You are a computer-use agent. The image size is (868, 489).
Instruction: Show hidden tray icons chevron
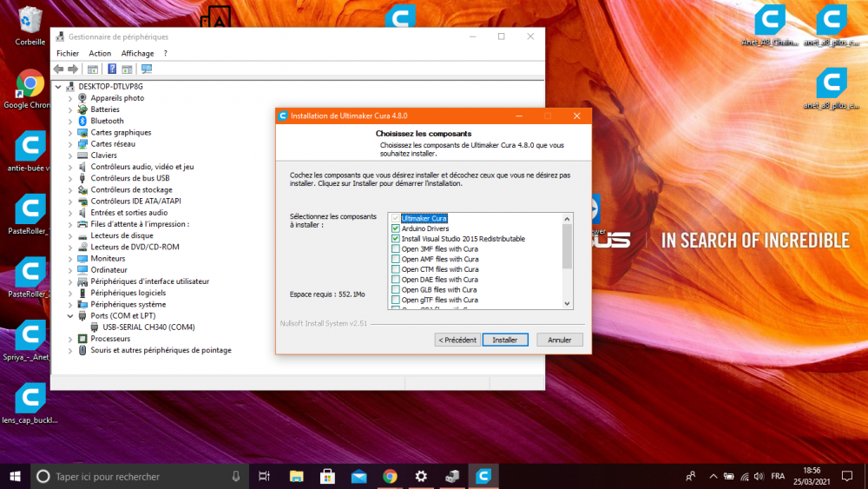(x=713, y=476)
